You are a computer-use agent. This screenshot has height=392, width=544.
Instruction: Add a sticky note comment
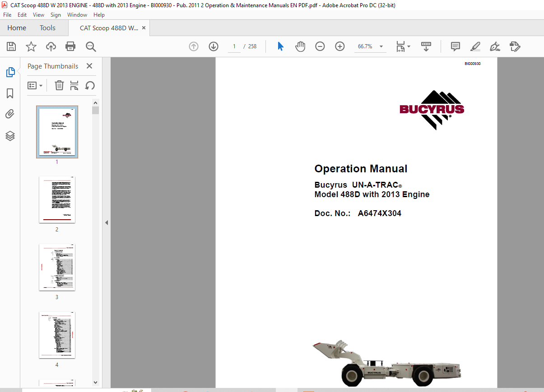point(456,46)
